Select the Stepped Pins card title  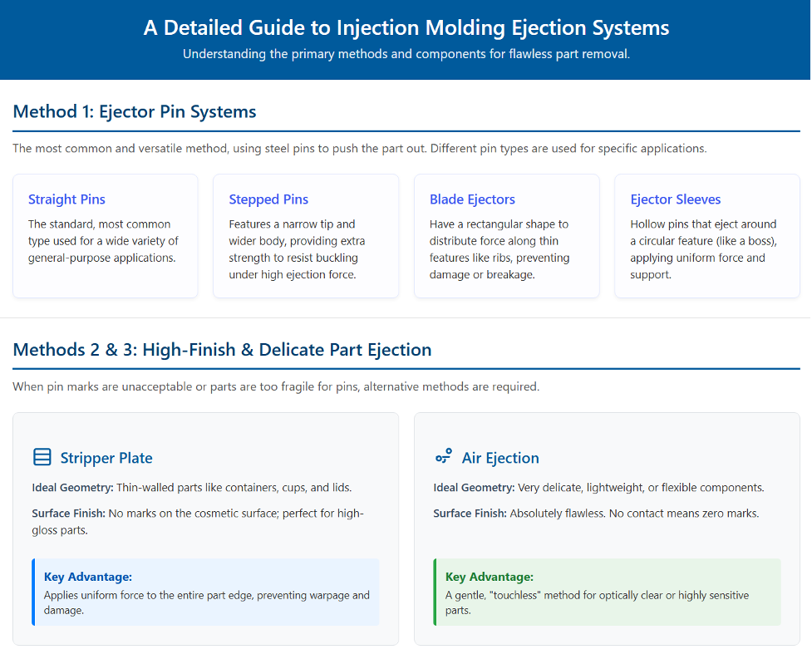coord(268,199)
